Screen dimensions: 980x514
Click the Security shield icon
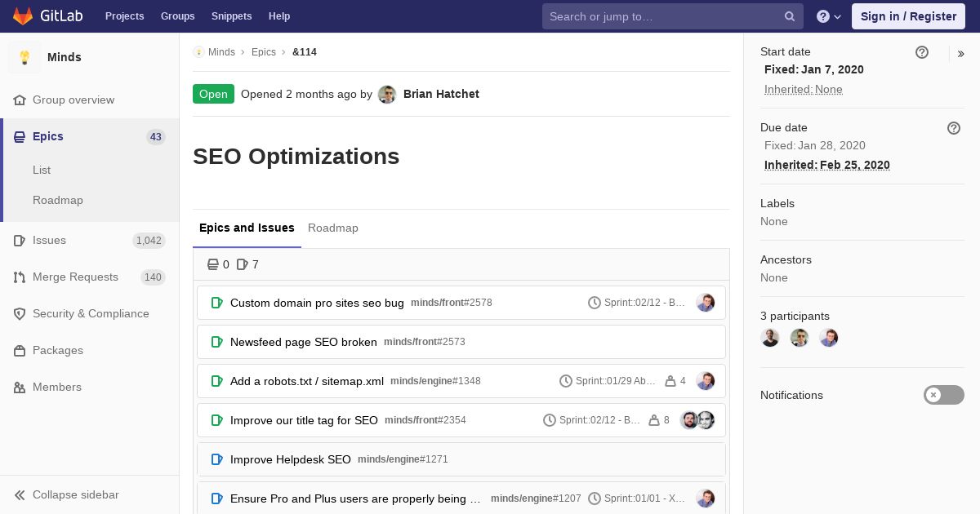click(x=20, y=313)
